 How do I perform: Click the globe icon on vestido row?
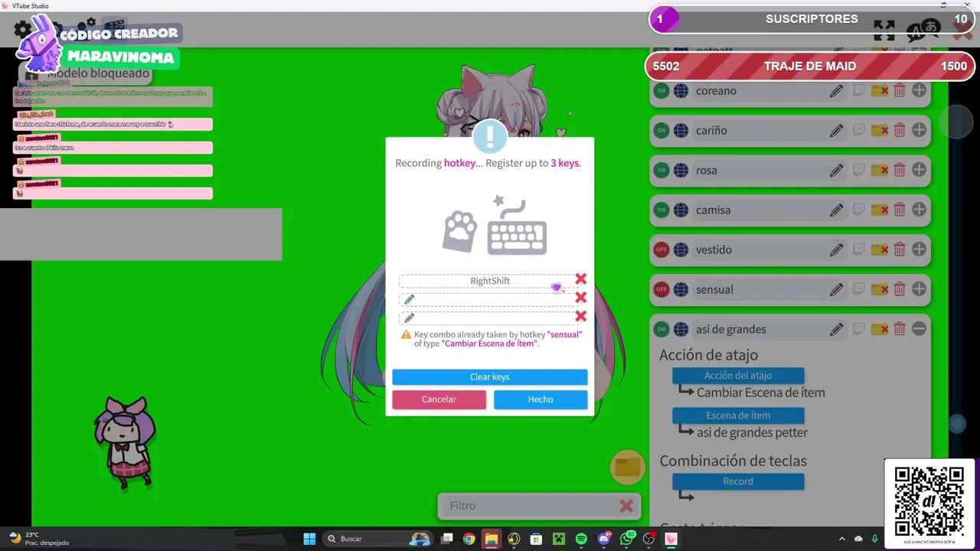click(x=681, y=250)
